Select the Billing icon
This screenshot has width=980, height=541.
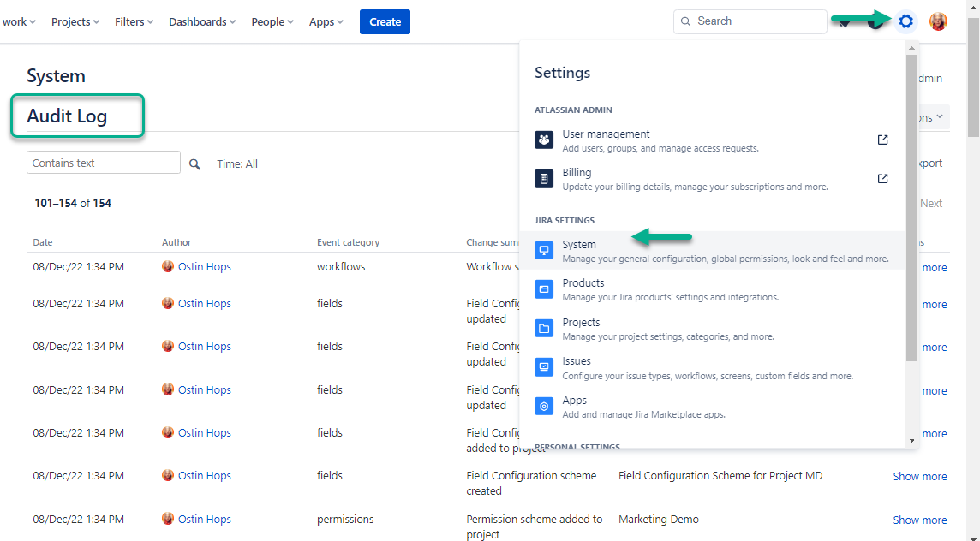click(544, 178)
